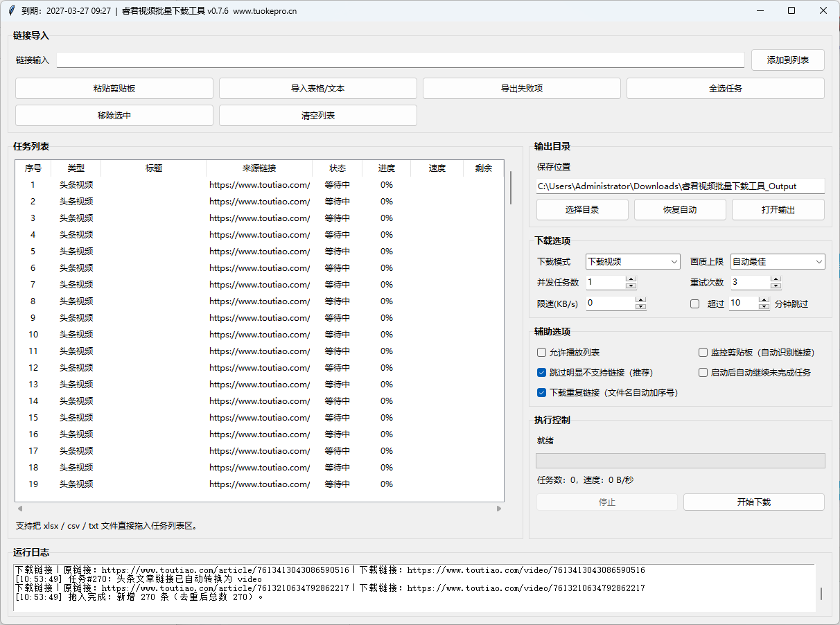Click the 进度 column header
840x625 pixels.
(387, 168)
